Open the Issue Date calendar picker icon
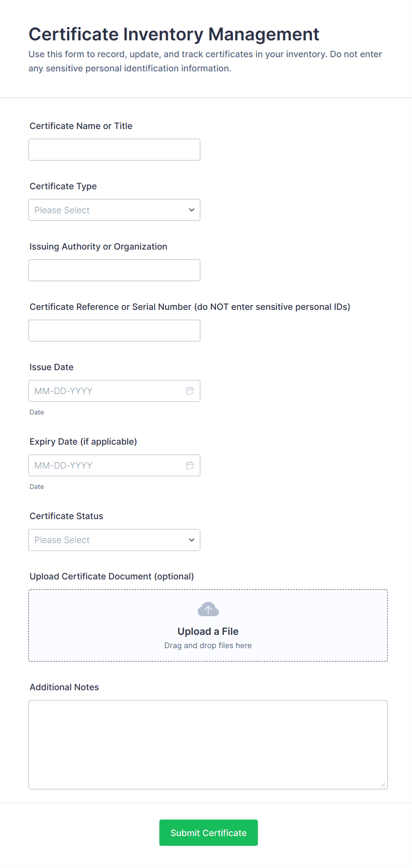 pyautogui.click(x=190, y=391)
